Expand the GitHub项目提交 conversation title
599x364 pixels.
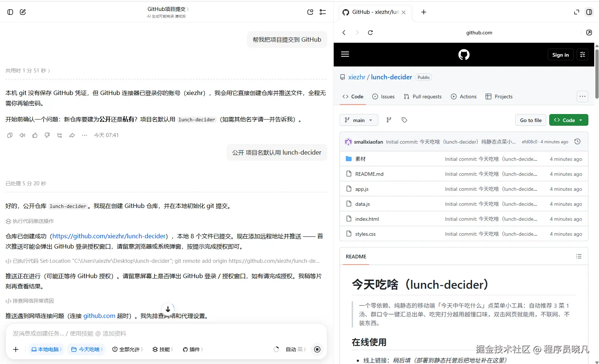click(168, 9)
